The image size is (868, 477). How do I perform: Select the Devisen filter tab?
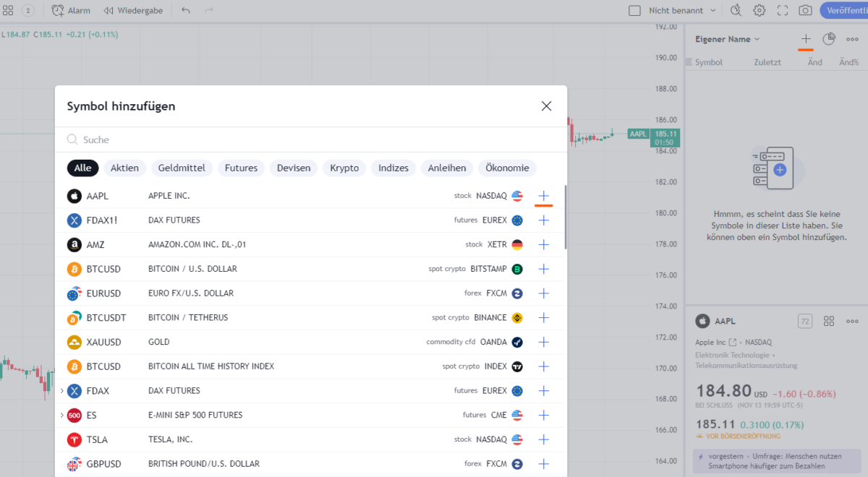click(x=294, y=168)
